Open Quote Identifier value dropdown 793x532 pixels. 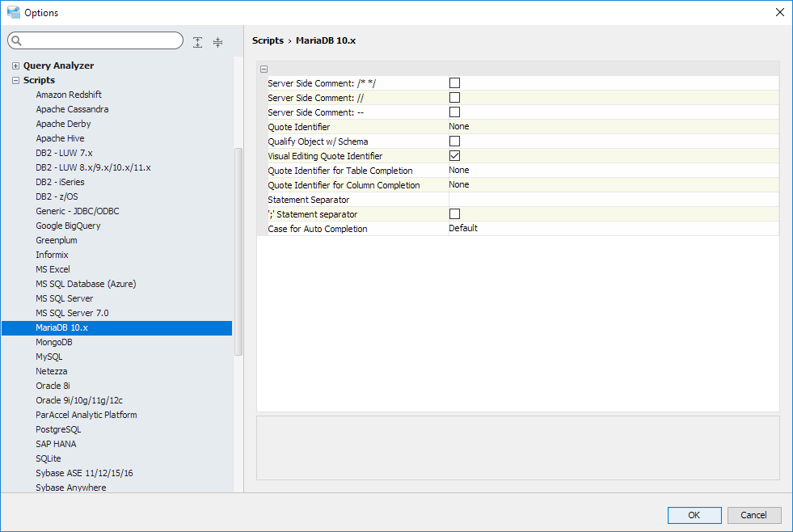(612, 126)
